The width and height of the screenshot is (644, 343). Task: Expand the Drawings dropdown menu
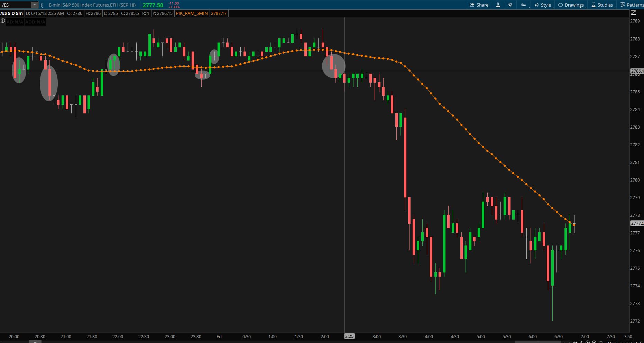(572, 5)
